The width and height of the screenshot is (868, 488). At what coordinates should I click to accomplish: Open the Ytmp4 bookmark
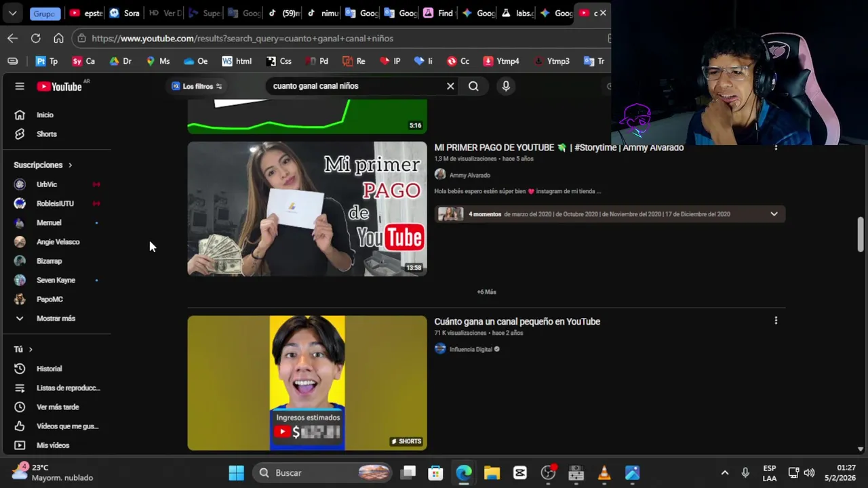[501, 61]
